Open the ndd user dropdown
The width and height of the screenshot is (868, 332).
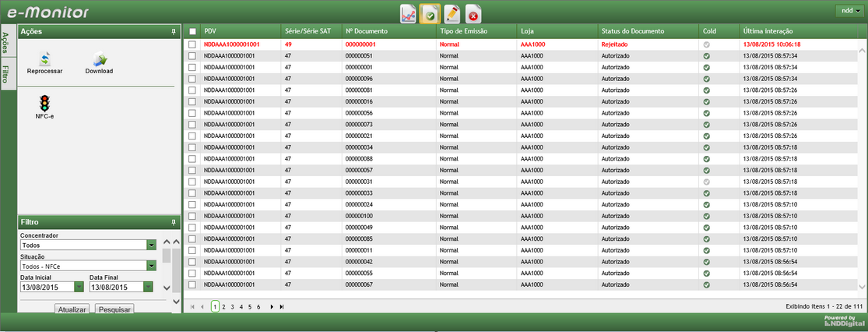point(847,10)
